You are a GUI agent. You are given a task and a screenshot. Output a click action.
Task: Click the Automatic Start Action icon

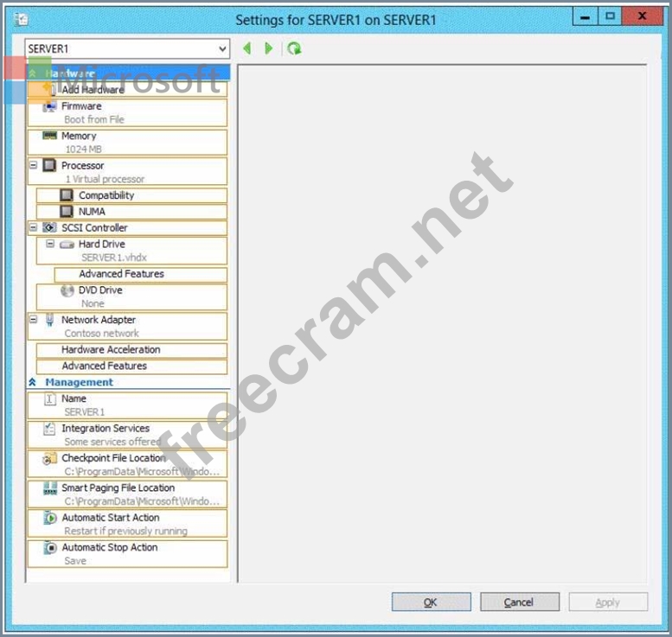49,518
